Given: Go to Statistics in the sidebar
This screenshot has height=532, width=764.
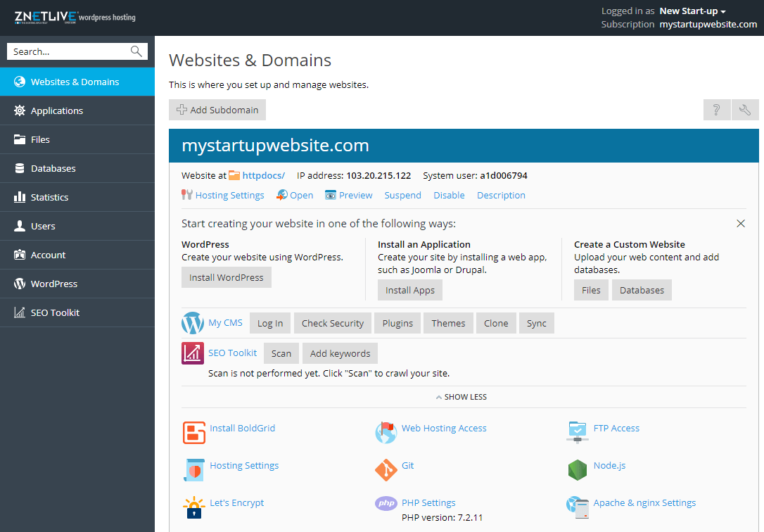Looking at the screenshot, I should pyautogui.click(x=49, y=197).
